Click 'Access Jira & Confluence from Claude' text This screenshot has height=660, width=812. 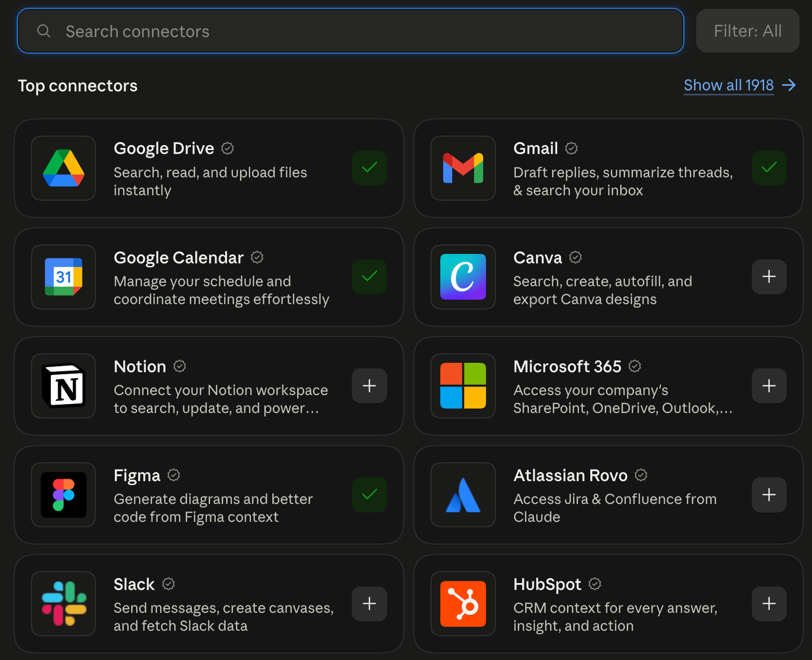tap(615, 508)
